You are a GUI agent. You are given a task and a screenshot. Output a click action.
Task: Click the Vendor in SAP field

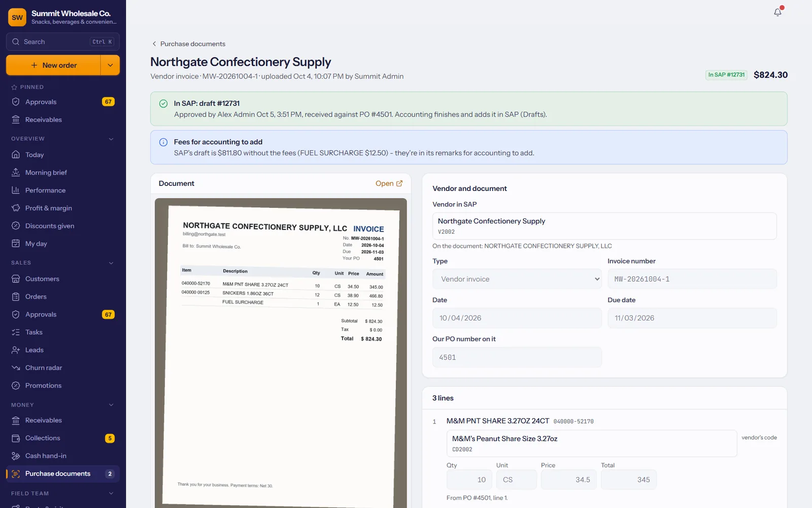(x=604, y=226)
